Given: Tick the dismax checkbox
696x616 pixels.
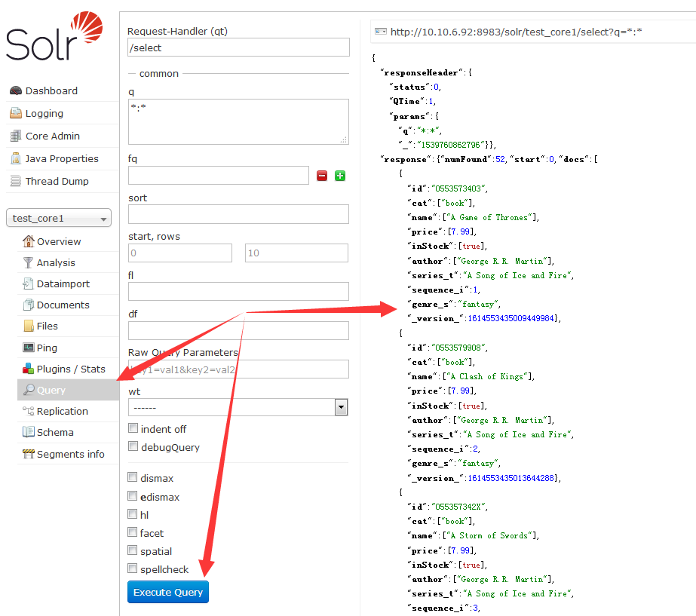Looking at the screenshot, I should pyautogui.click(x=132, y=477).
